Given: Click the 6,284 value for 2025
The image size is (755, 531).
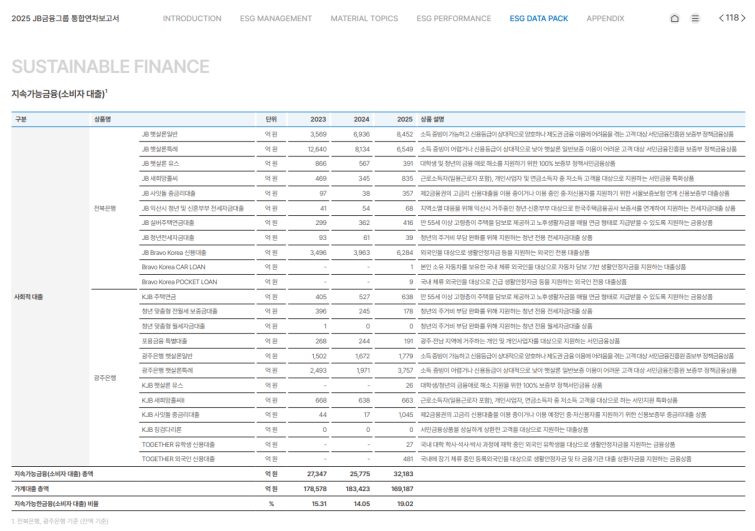Looking at the screenshot, I should 405,253.
